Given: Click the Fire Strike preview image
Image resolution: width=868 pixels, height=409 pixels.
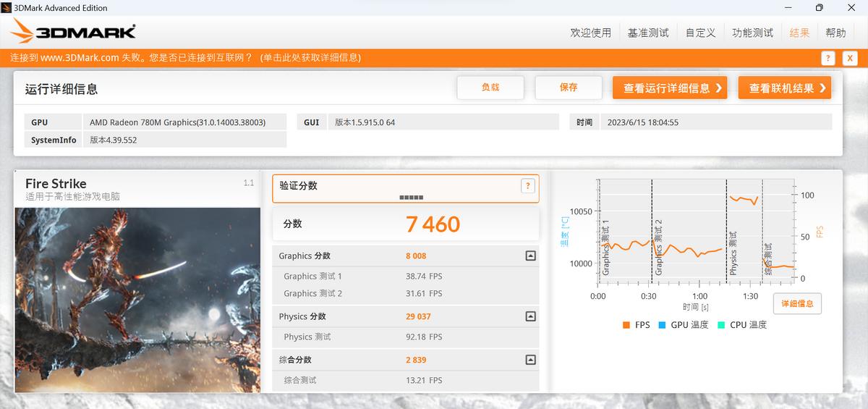Looking at the screenshot, I should point(137,300).
